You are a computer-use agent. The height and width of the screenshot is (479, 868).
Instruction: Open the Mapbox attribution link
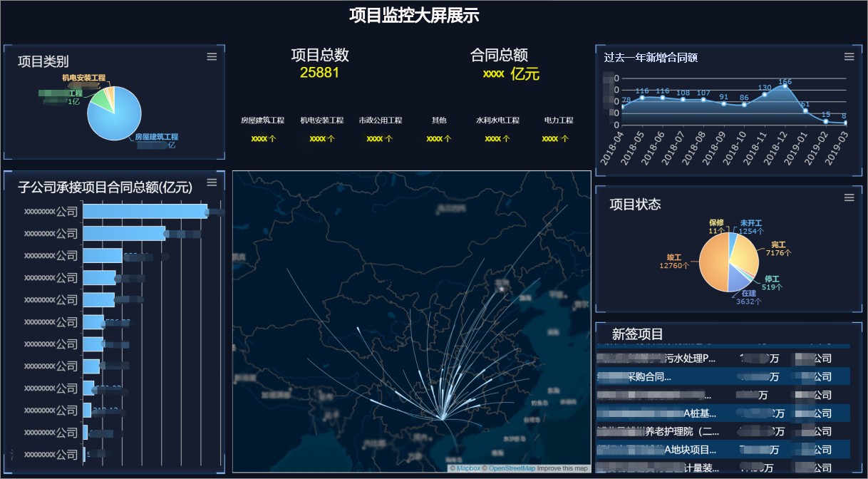(468, 468)
